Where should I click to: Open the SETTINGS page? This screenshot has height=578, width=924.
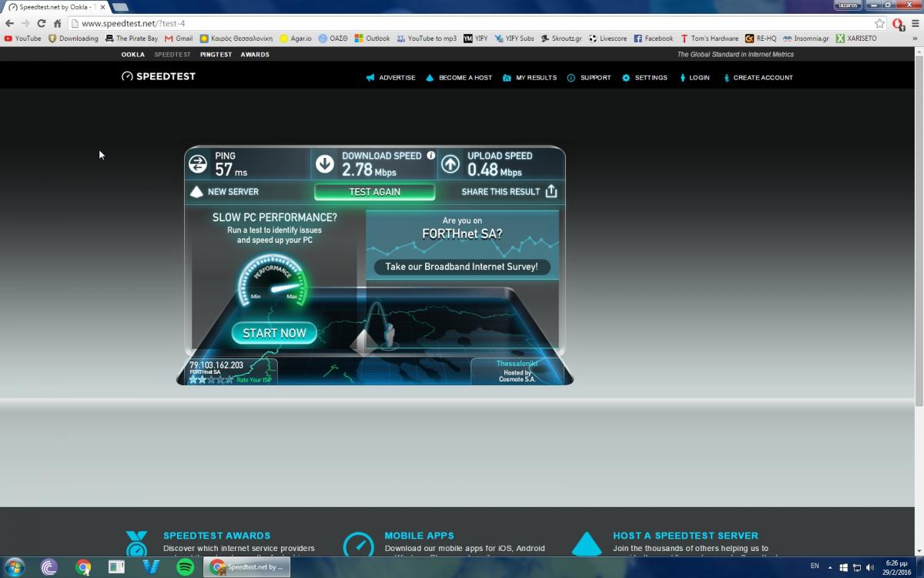coord(644,78)
